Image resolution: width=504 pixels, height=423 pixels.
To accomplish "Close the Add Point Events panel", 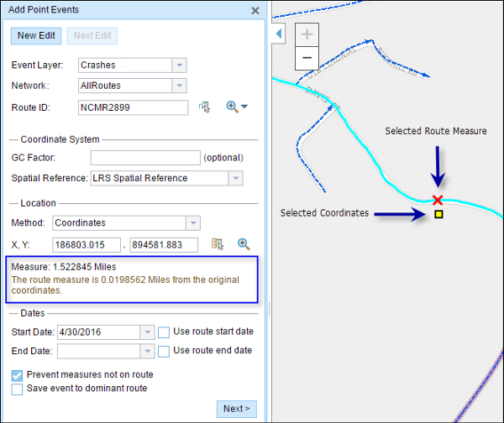I will (x=255, y=11).
